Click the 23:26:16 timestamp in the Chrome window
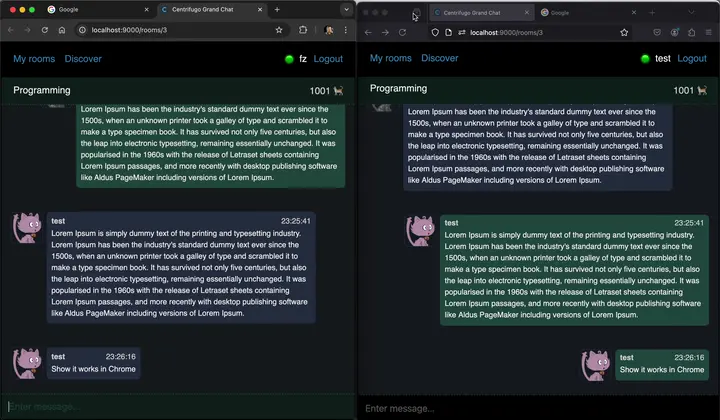The width and height of the screenshot is (720, 420). 121,357
